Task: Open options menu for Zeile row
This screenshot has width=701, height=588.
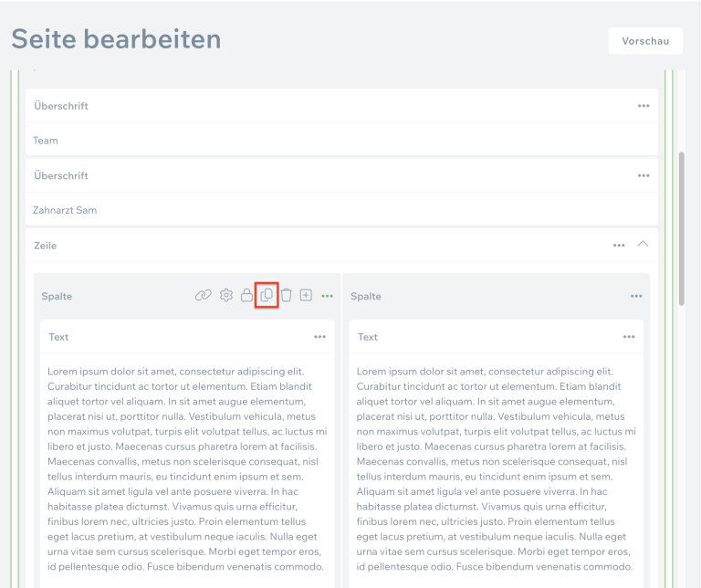Action: [619, 245]
